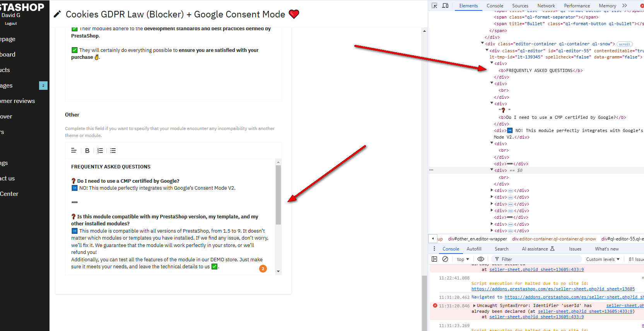644x331 pixels.
Task: Collapse the ql-editor div node
Action: (487, 50)
